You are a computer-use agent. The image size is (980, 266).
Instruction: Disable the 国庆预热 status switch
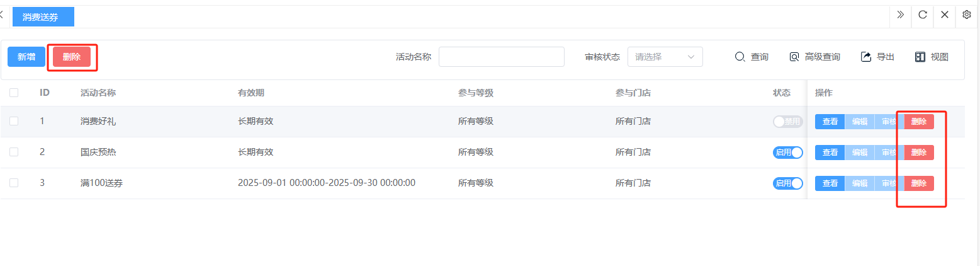[x=787, y=153]
